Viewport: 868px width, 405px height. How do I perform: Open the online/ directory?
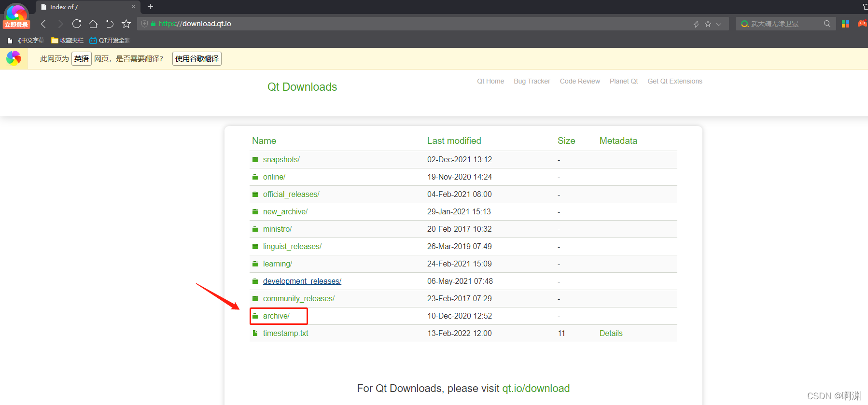coord(274,177)
